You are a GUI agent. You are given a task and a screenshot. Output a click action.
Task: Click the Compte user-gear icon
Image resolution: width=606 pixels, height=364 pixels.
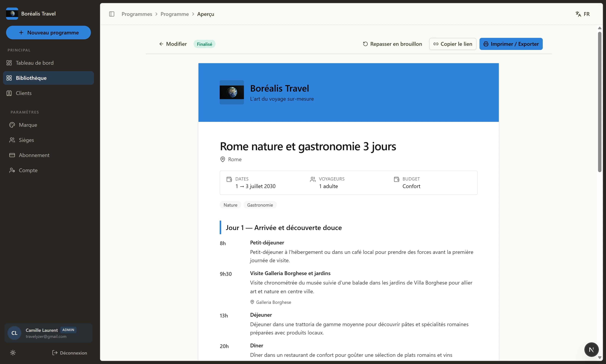click(x=12, y=170)
